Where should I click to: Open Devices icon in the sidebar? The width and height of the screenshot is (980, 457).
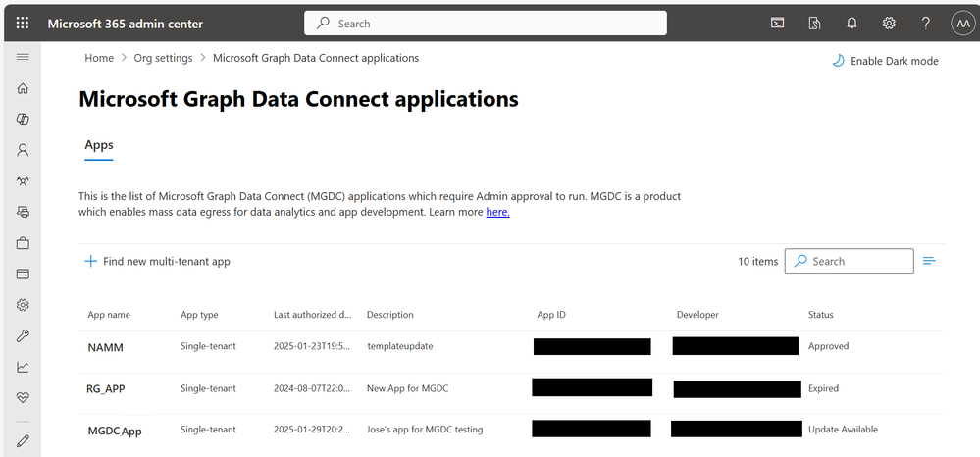coord(23,212)
